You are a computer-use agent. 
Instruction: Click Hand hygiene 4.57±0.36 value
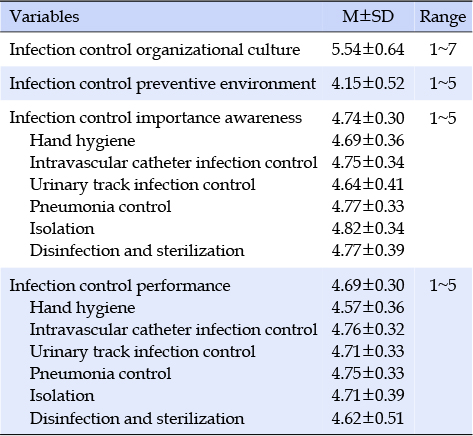click(368, 307)
